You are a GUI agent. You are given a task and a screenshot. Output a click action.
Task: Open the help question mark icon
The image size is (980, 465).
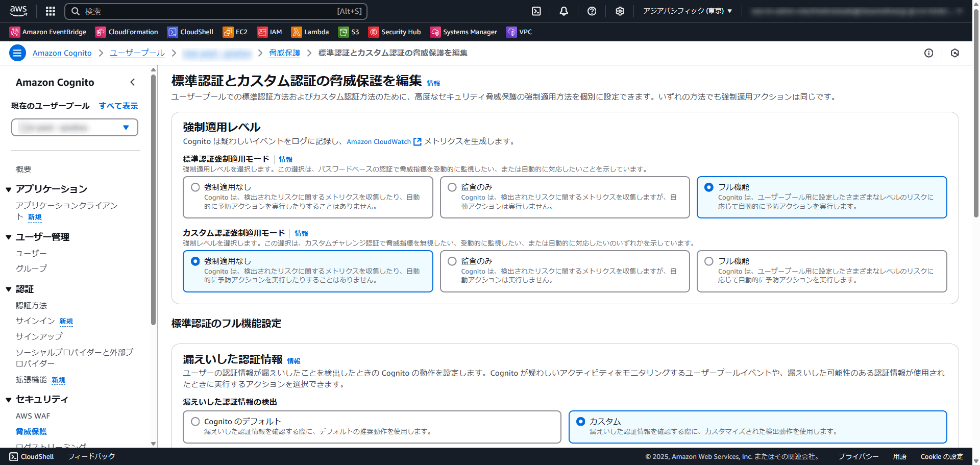point(592,11)
